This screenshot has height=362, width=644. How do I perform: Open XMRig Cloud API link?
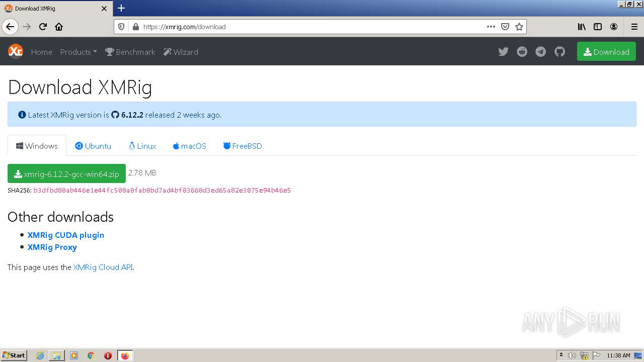103,267
